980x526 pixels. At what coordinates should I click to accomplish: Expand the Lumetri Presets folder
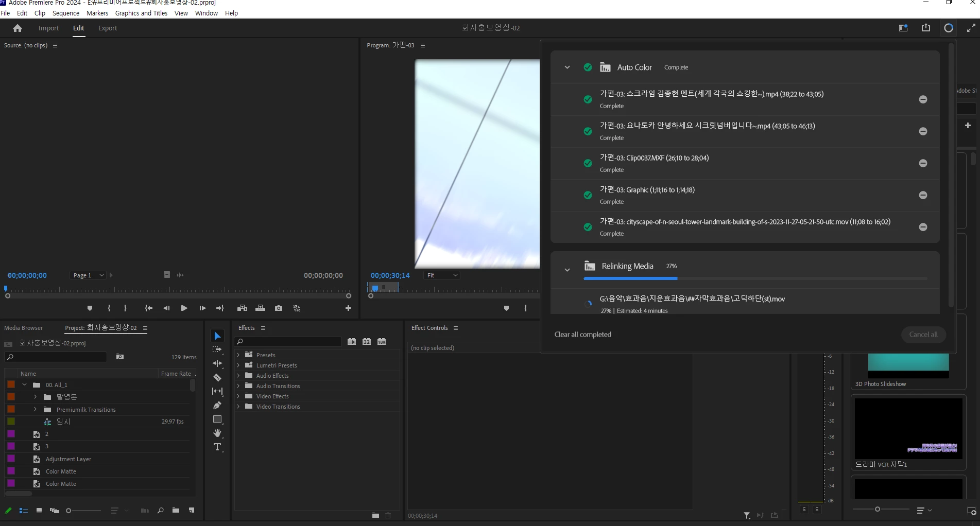pyautogui.click(x=238, y=365)
